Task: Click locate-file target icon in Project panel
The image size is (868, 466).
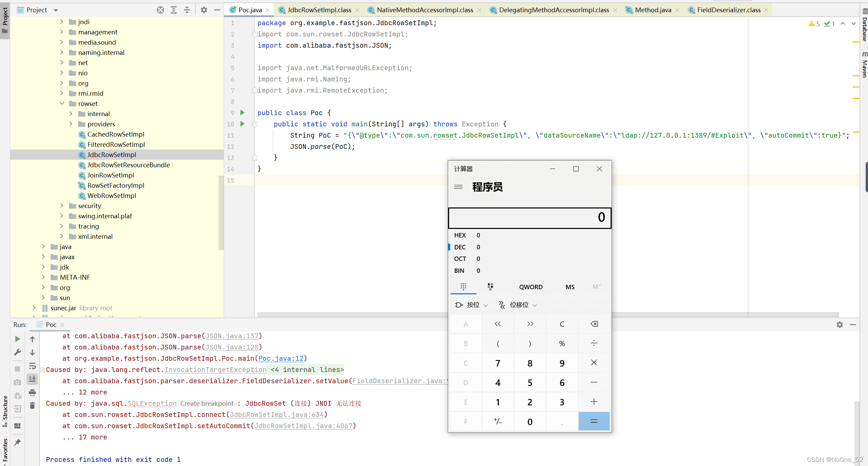Action: coord(160,10)
